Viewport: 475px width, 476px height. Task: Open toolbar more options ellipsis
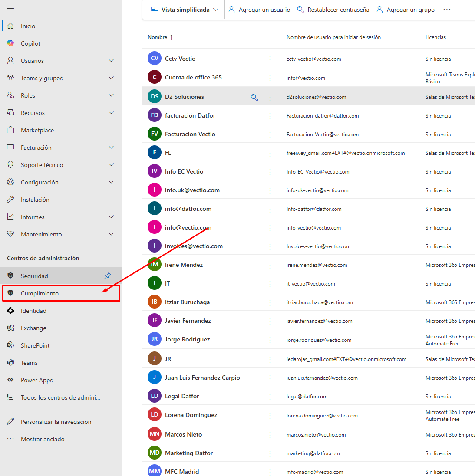pyautogui.click(x=447, y=10)
